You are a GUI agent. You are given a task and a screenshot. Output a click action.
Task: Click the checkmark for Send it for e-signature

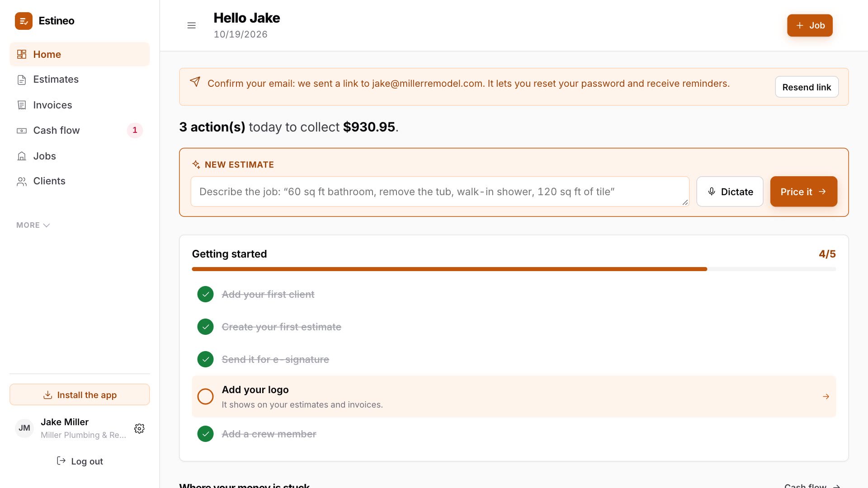pos(205,359)
